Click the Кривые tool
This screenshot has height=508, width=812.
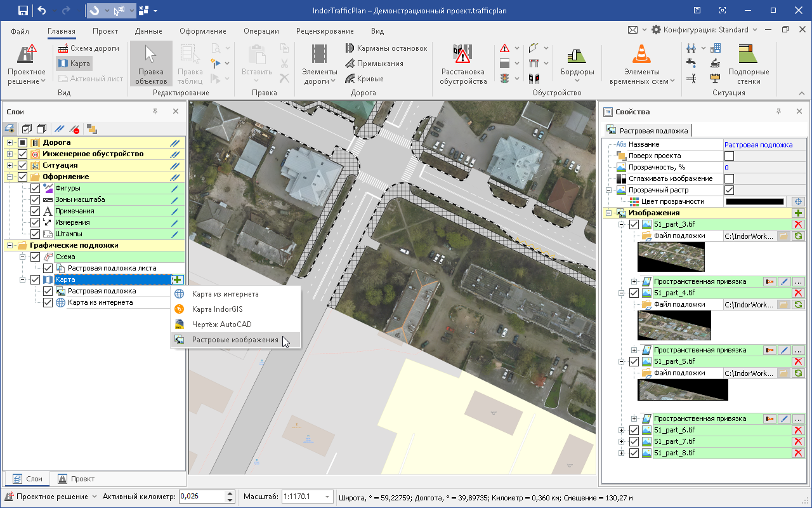coord(364,79)
